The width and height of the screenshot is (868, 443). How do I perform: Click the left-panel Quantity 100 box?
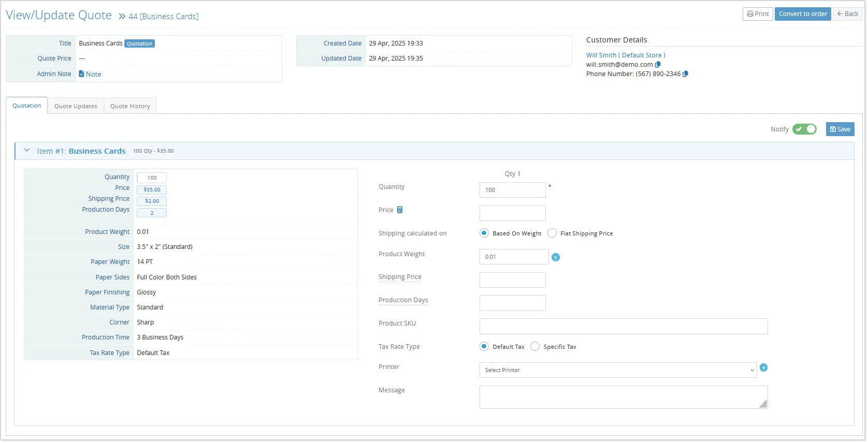[x=152, y=178]
